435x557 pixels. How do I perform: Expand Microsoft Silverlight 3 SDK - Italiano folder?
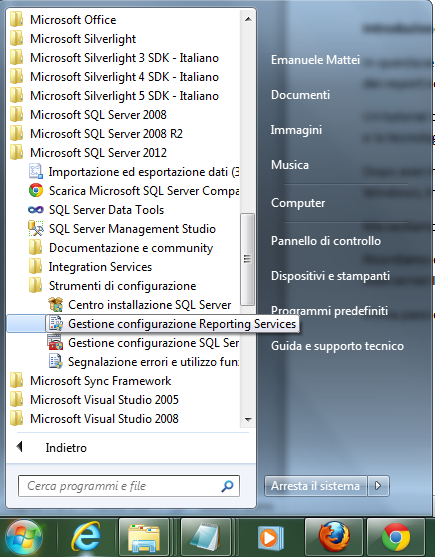tap(124, 58)
